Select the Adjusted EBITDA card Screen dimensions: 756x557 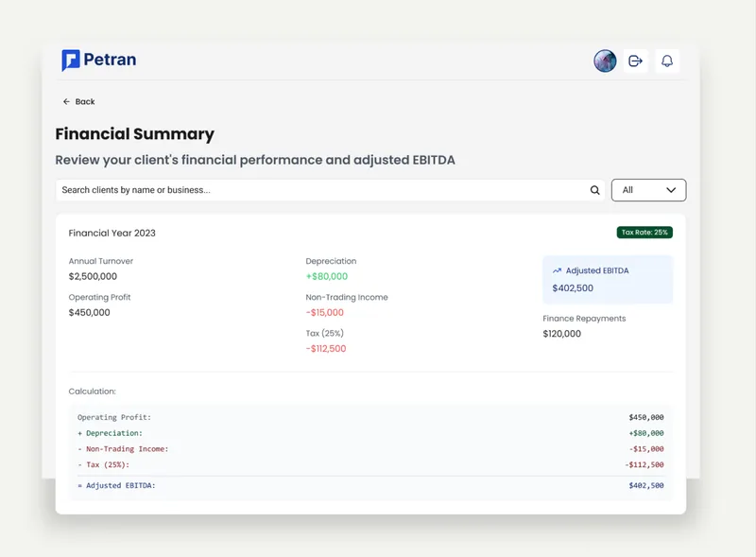click(608, 280)
